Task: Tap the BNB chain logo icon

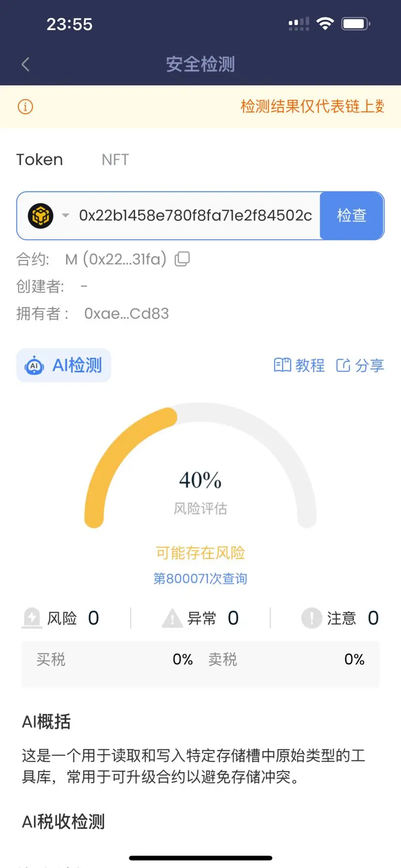Action: point(41,216)
